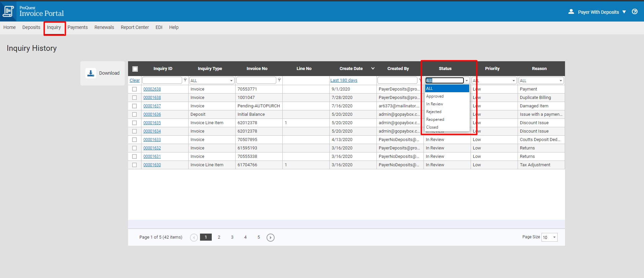Screen dimensions: 644x278
Task: Click into the Inquiry ID filter field
Action: click(162, 80)
